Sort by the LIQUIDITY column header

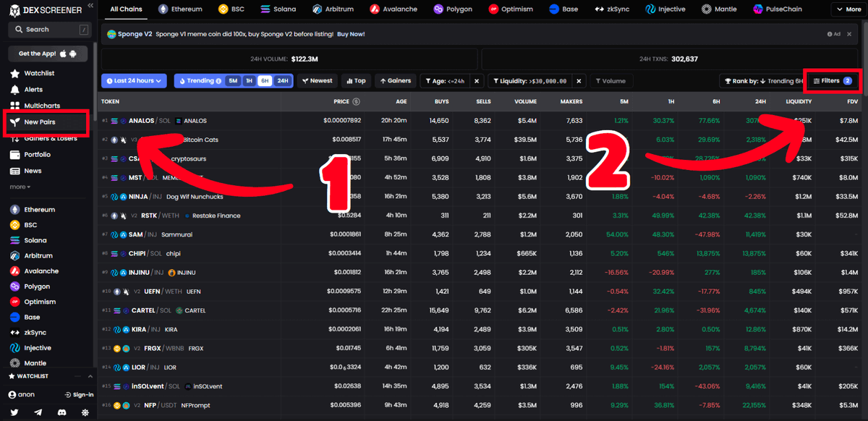pyautogui.click(x=799, y=101)
